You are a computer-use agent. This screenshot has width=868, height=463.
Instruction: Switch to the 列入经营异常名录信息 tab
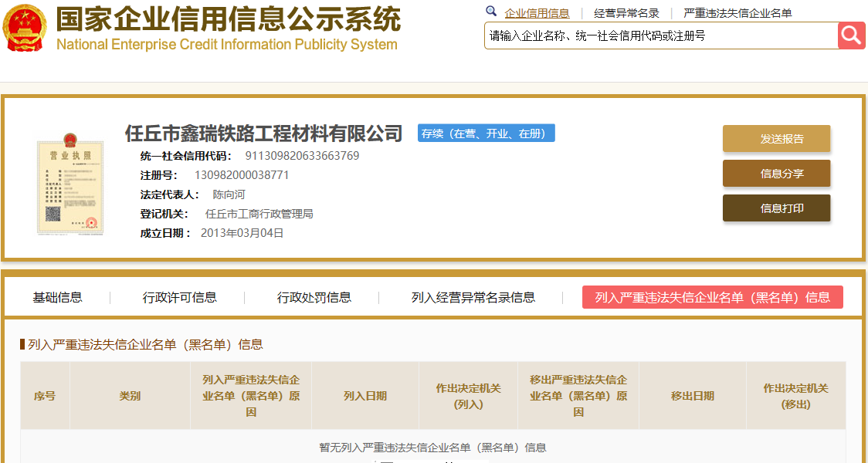click(473, 298)
